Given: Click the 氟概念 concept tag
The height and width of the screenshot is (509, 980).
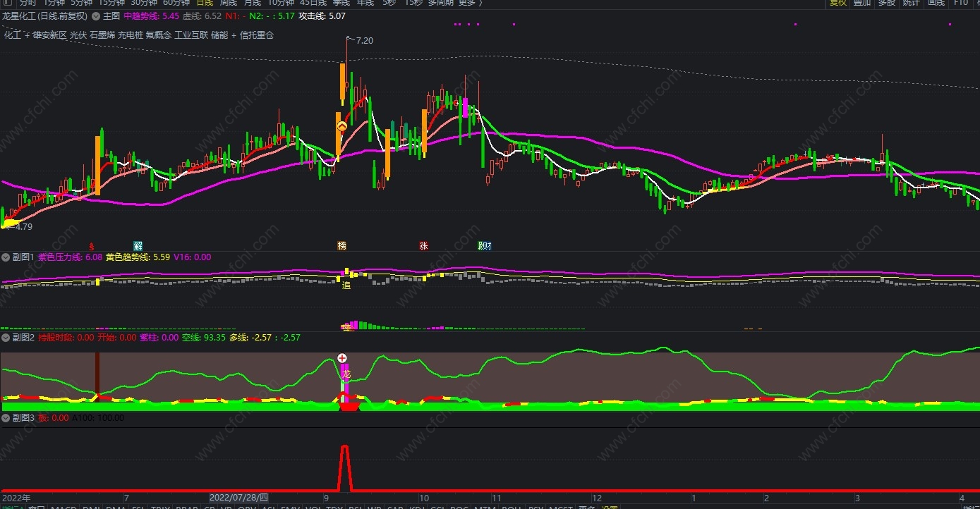Looking at the screenshot, I should [159, 35].
